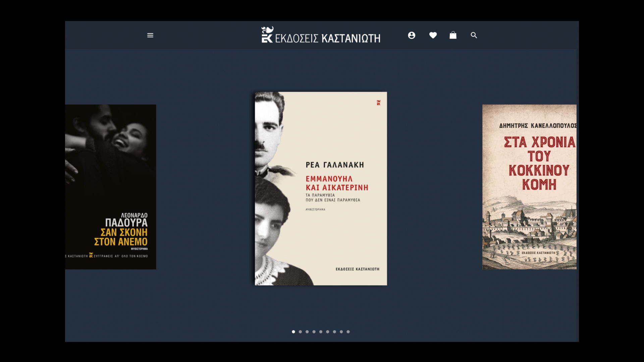Screen dimensions: 644x362
Task: Go to seventh carousel slide dot
Action: click(x=334, y=332)
